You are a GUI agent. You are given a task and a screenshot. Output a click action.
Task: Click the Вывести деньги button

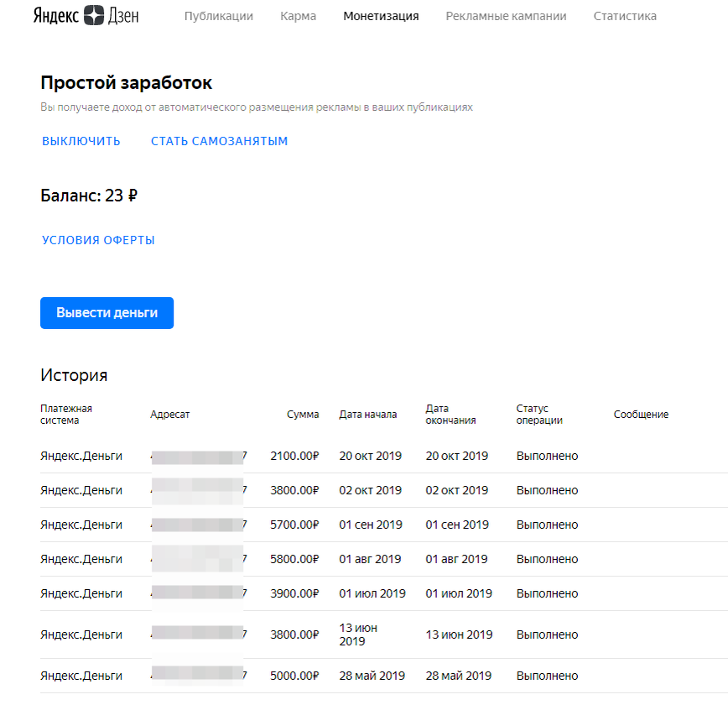click(x=107, y=313)
